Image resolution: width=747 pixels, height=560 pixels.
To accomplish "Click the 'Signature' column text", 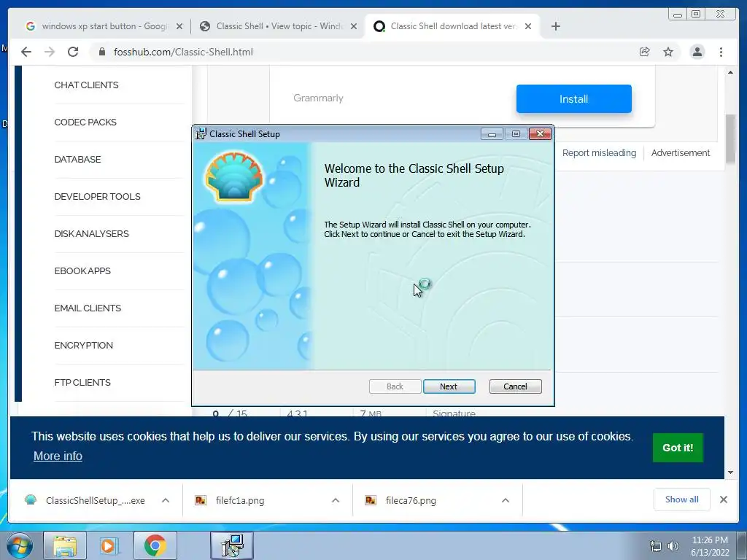I will pos(454,413).
